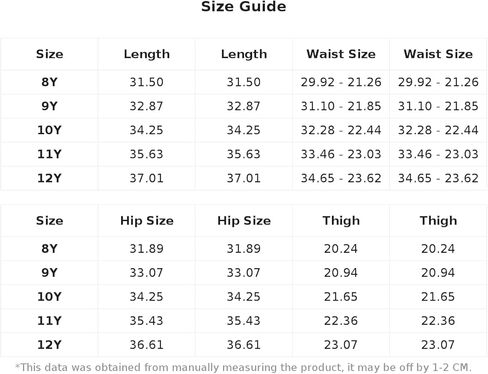Click the Size Guide title
Screen dimensions: 488x374
tap(244, 7)
